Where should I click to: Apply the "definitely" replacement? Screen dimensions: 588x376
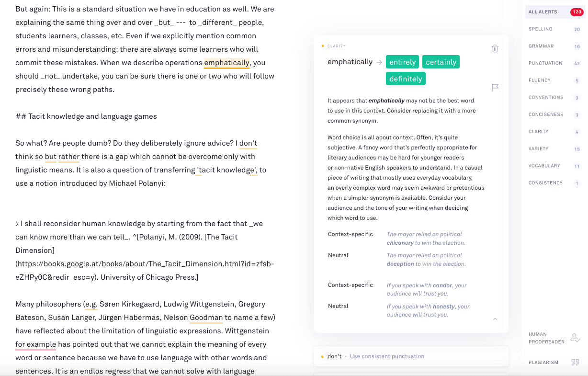(406, 79)
